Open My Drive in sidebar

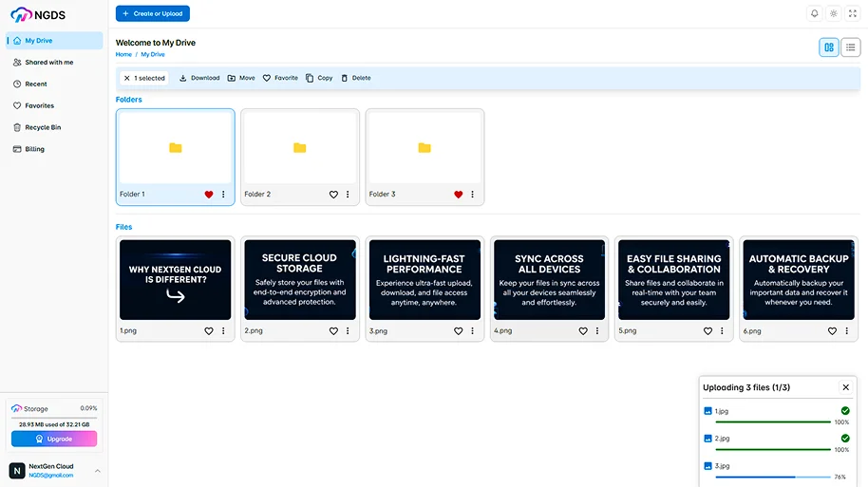click(54, 41)
